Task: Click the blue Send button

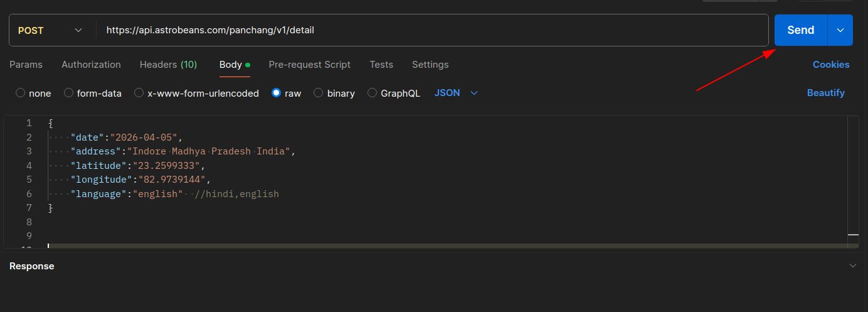Action: coord(800,30)
